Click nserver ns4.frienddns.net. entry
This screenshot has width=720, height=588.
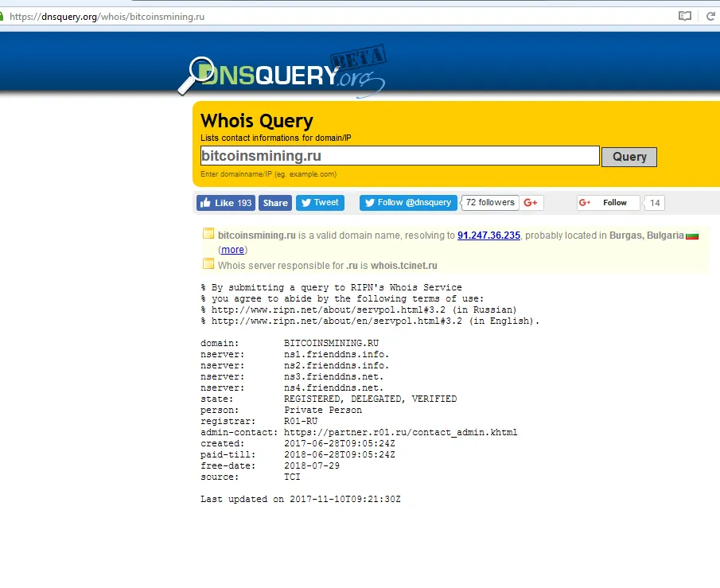[x=334, y=387]
